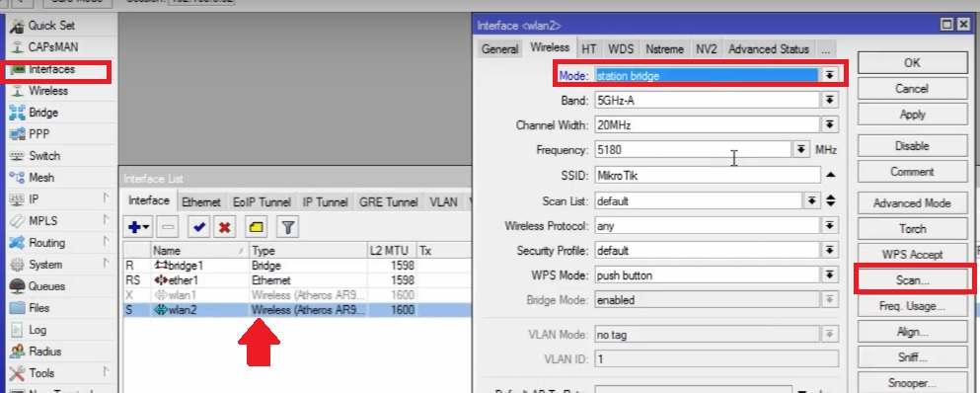This screenshot has height=393, width=980.
Task: Open the Channel Width dropdown arrow
Action: pos(829,125)
